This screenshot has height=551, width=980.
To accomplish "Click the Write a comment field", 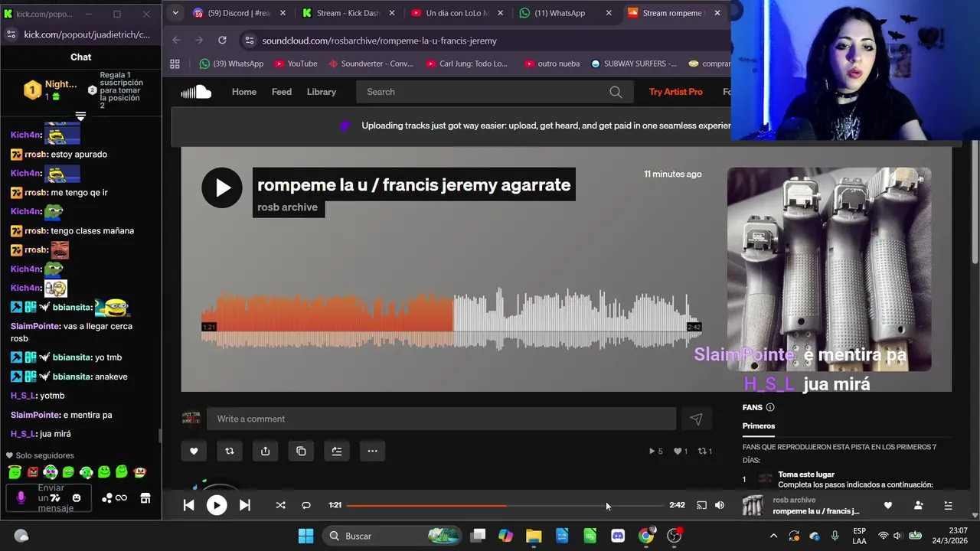I will coord(441,419).
